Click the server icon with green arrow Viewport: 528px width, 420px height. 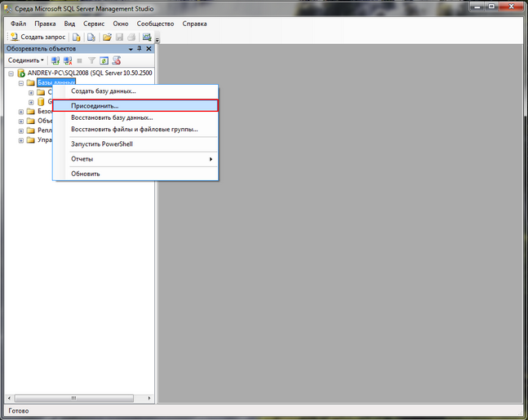click(x=21, y=73)
